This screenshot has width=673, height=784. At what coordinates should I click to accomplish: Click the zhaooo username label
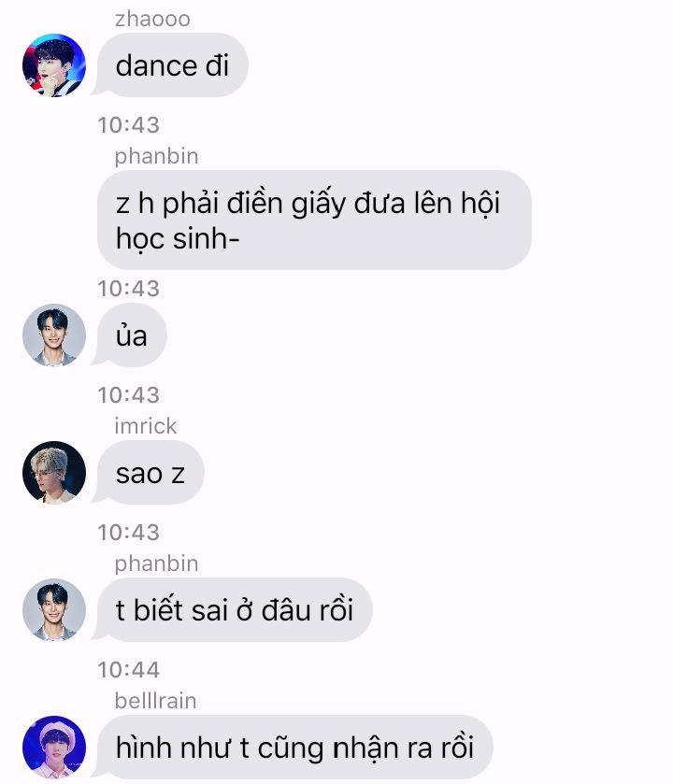pos(152,19)
